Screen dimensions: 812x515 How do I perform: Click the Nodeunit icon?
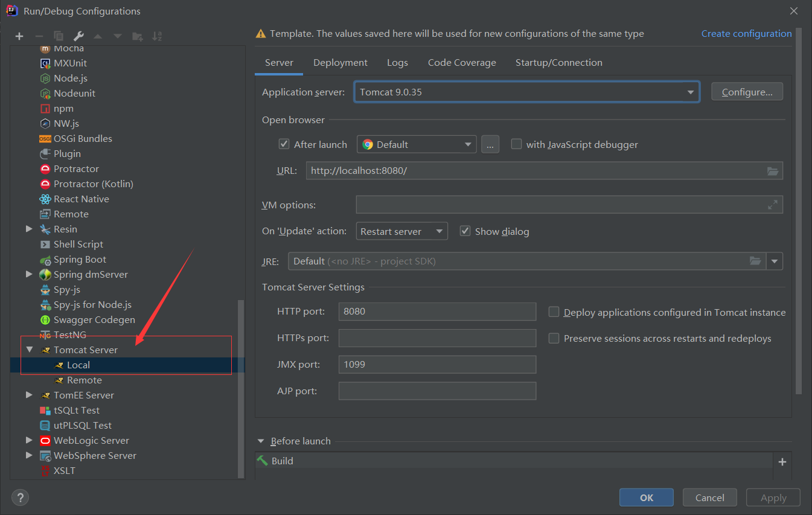pos(45,93)
